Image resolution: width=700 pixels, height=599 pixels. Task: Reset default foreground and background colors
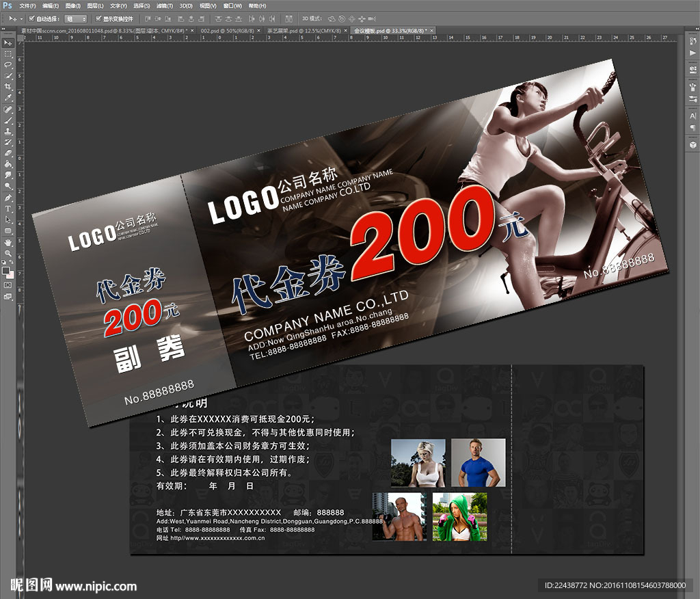click(5, 263)
